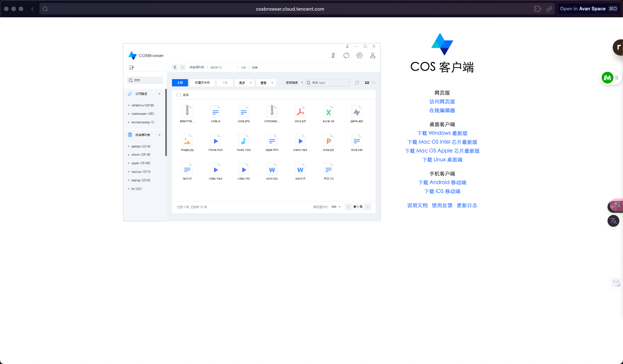Open 更多 dropdown in preview toolbar
Screen dimensions: 623x364
point(245,83)
